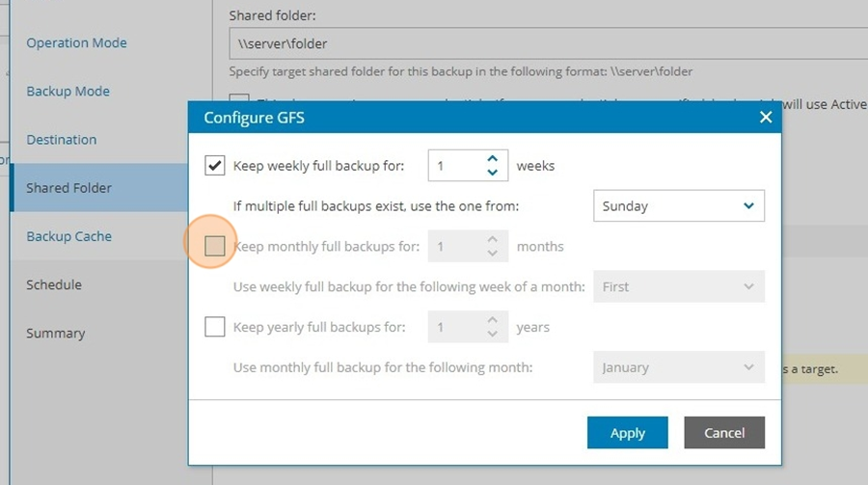
Task: Go to Backup Mode step
Action: tap(68, 91)
